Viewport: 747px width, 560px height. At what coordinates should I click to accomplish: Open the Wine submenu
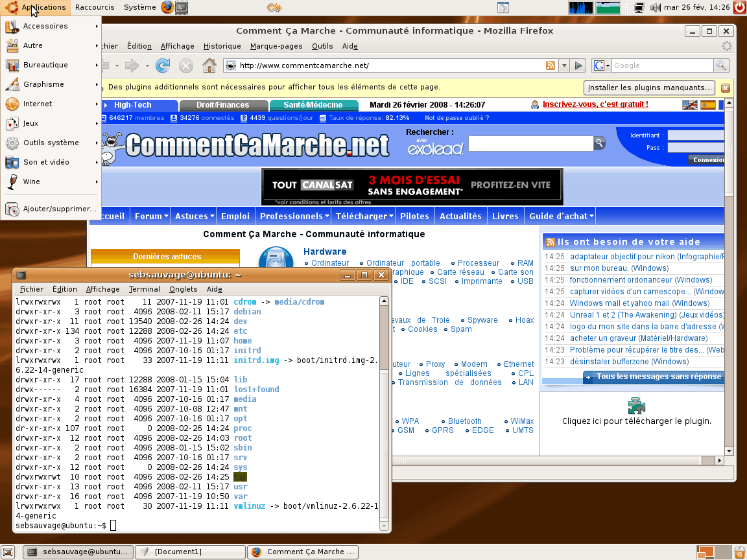tap(51, 182)
